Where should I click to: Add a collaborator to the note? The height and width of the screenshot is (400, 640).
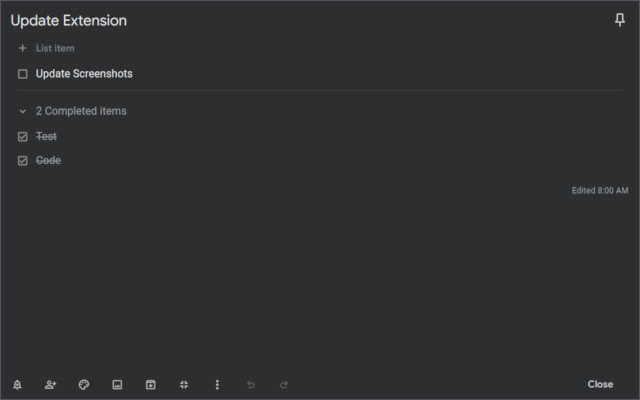pos(50,384)
